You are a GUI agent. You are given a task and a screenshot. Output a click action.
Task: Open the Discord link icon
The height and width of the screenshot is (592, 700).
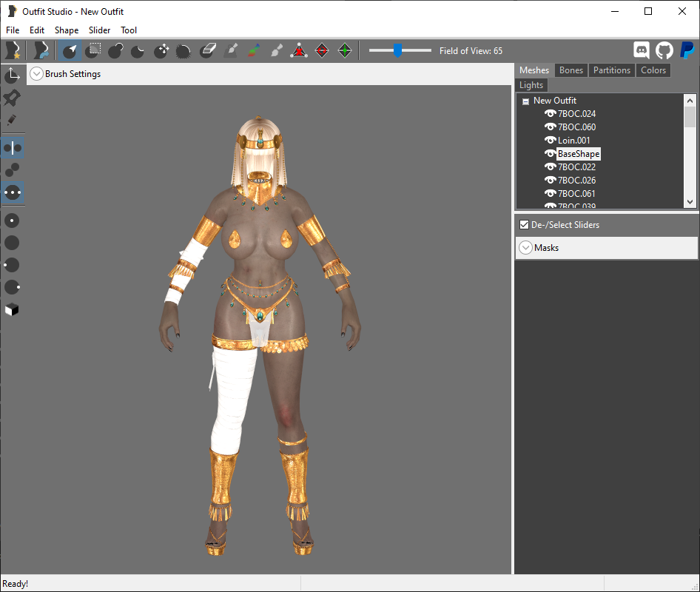[x=642, y=50]
